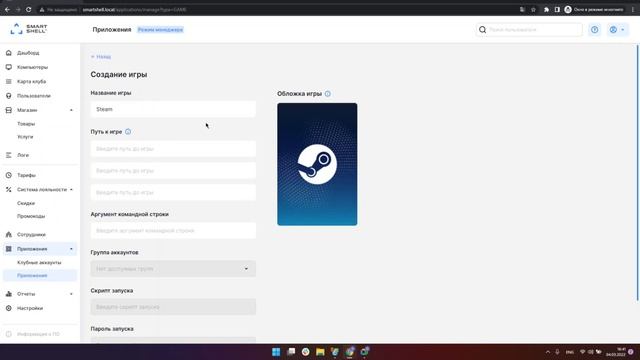
Task: Show hidden tray icons chevron
Action: coord(548,352)
